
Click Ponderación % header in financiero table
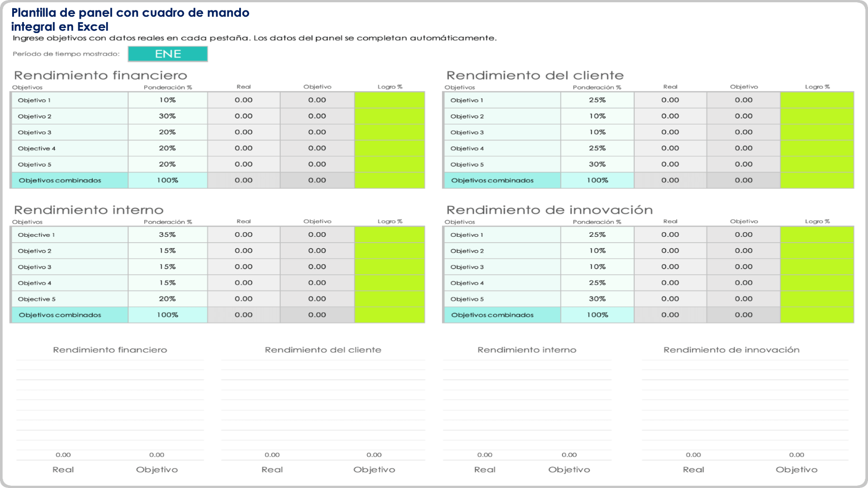point(168,87)
